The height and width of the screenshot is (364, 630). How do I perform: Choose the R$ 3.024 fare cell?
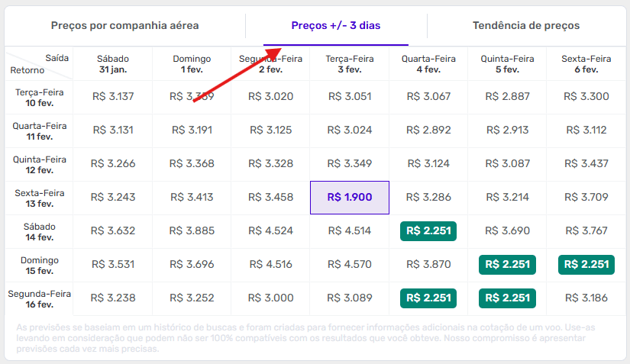click(x=350, y=130)
